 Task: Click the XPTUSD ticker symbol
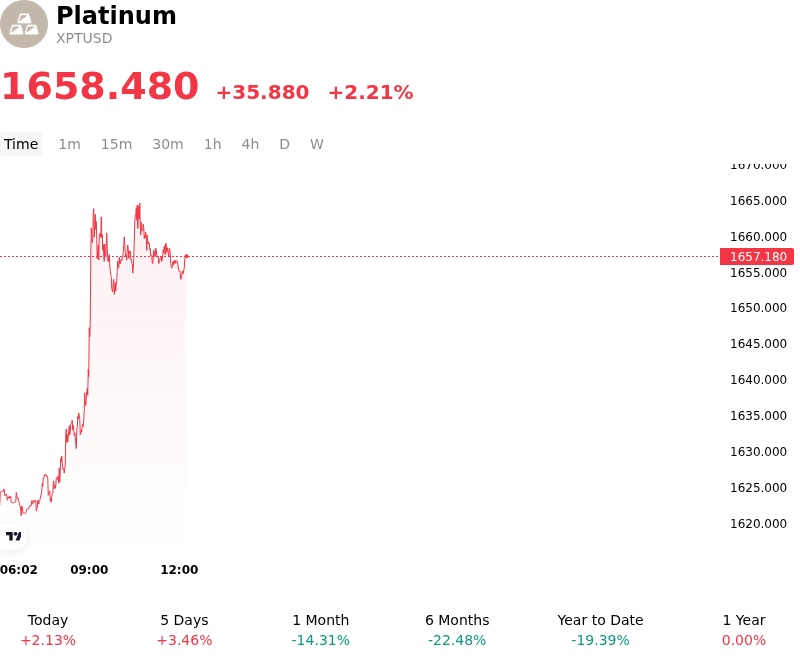click(84, 38)
